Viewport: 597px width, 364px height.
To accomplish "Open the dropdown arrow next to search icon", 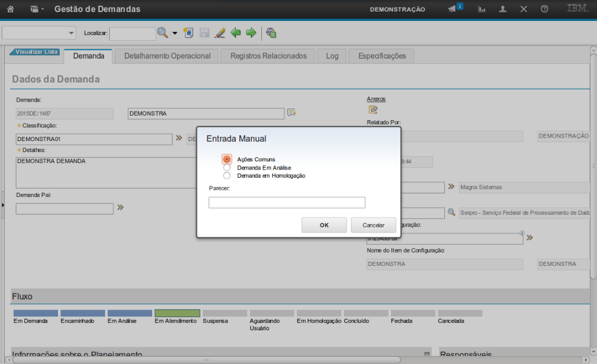I will point(174,33).
